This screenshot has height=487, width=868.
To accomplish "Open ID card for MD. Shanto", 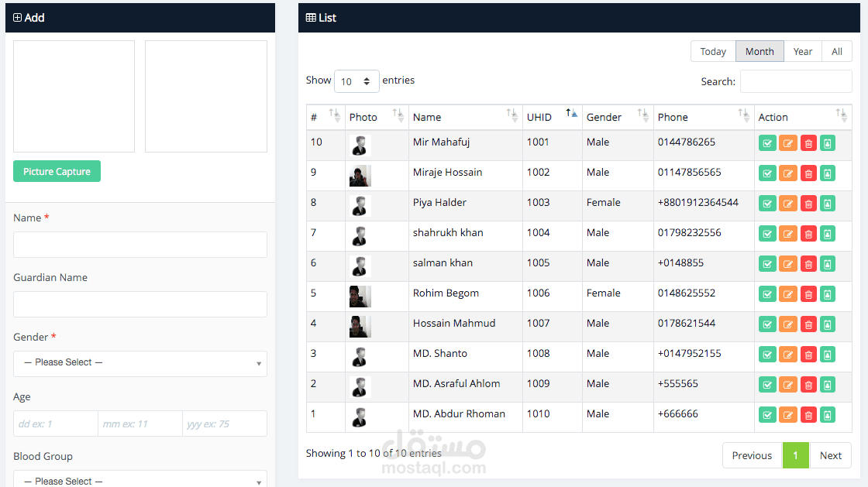I will click(x=828, y=355).
